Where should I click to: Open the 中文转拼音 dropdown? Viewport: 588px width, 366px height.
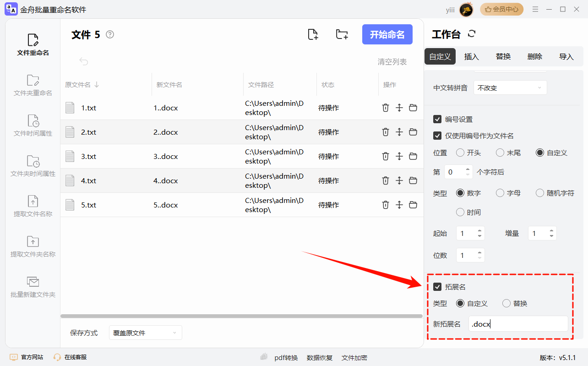click(510, 87)
